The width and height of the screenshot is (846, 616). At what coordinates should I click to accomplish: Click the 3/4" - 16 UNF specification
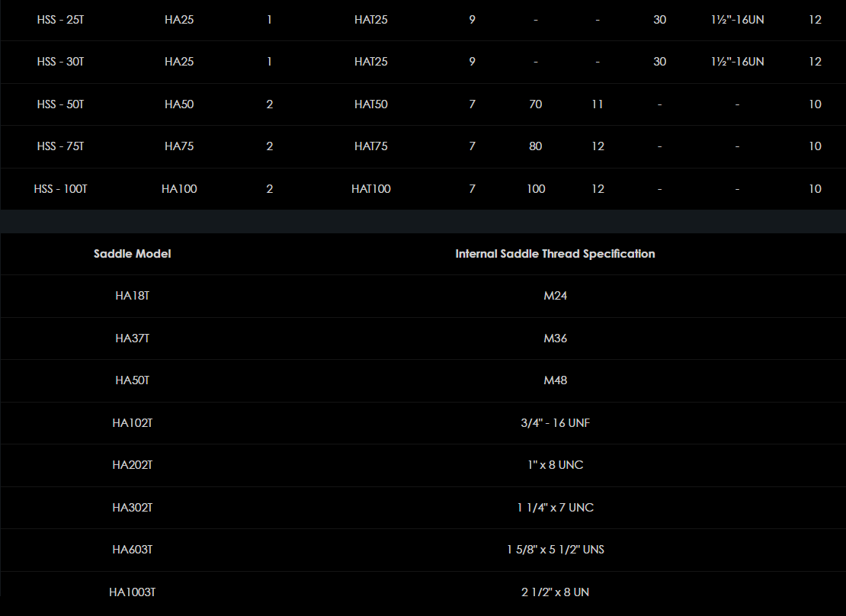click(555, 423)
